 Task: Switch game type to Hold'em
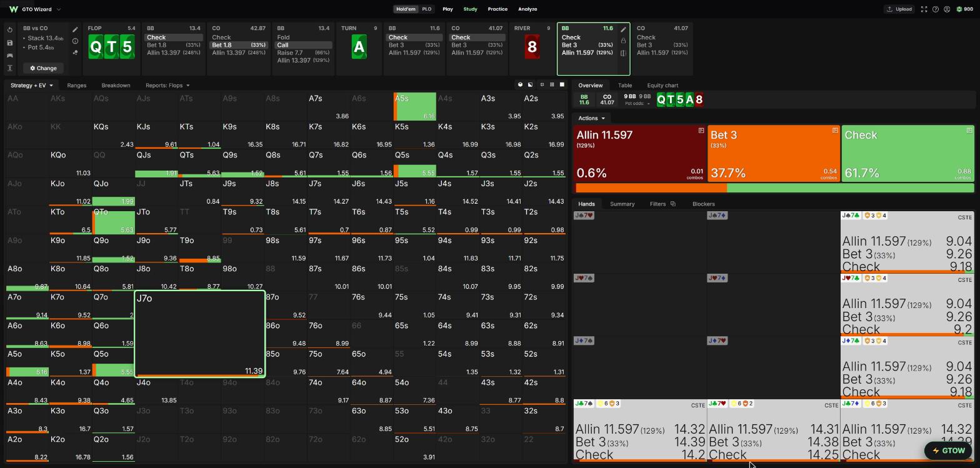point(406,9)
